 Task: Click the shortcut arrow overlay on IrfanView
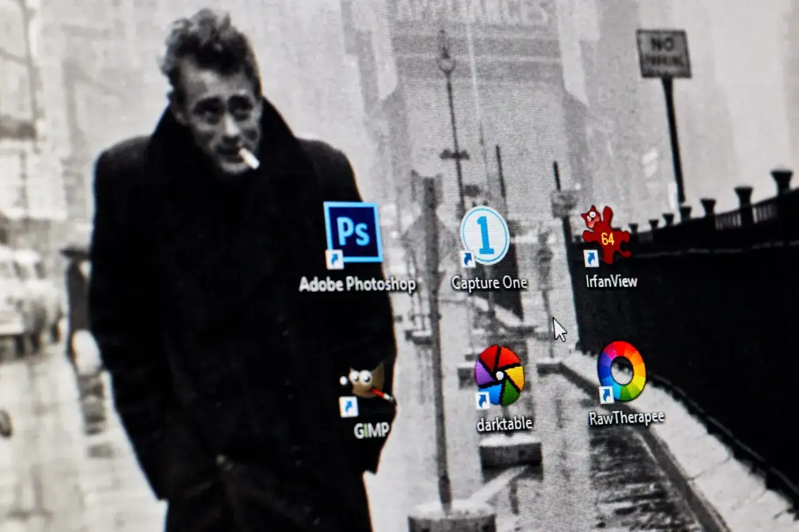coord(591,258)
